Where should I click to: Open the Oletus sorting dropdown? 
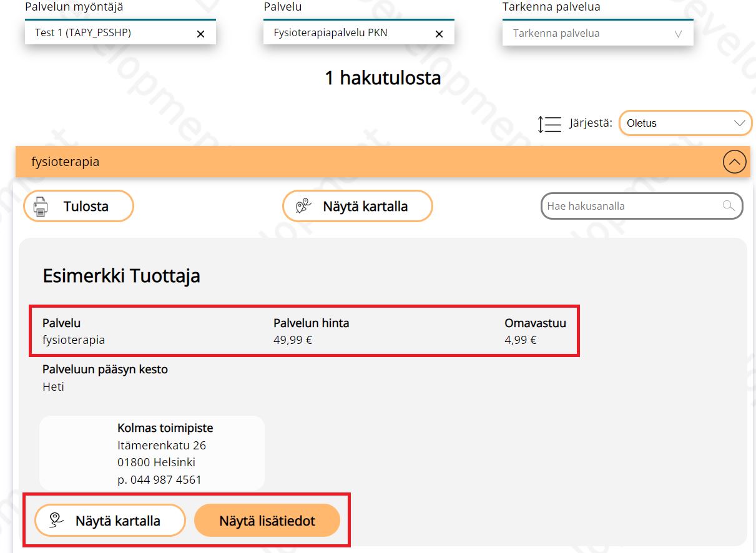[685, 123]
